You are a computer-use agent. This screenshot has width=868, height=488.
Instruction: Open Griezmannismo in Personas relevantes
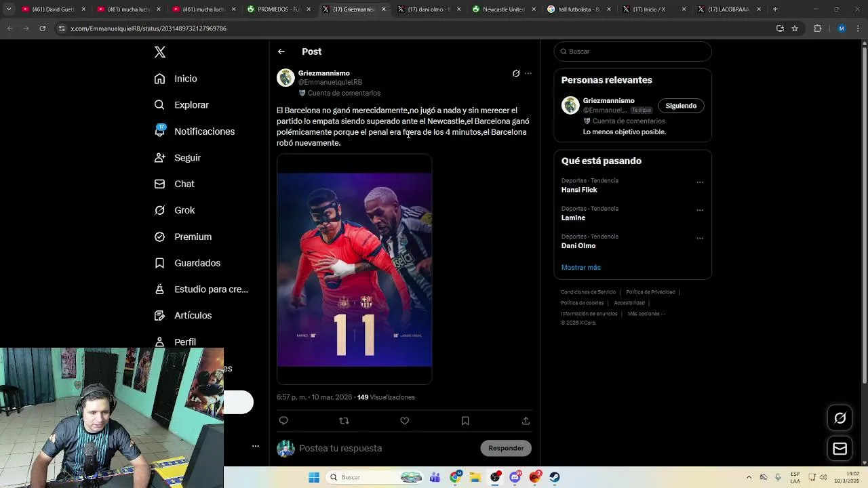(x=609, y=101)
